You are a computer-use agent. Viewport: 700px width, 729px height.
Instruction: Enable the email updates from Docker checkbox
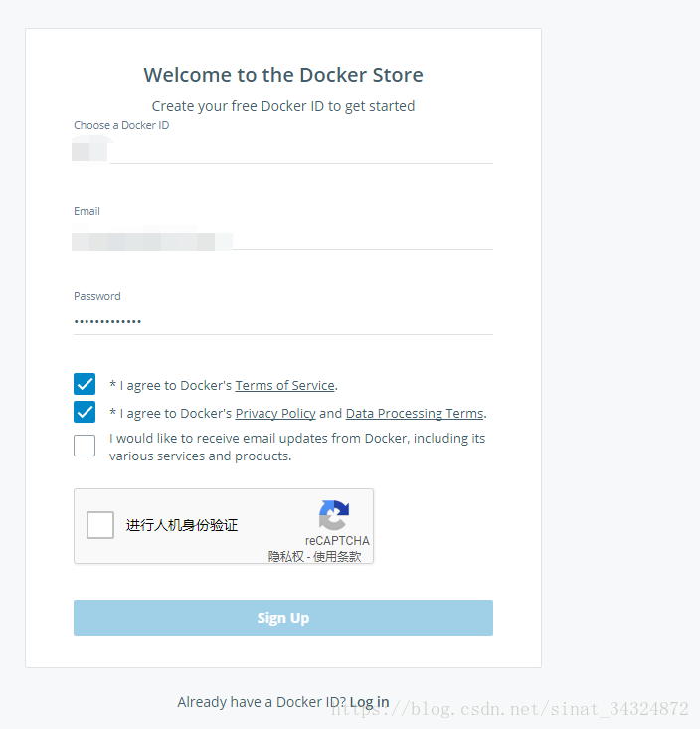click(85, 446)
